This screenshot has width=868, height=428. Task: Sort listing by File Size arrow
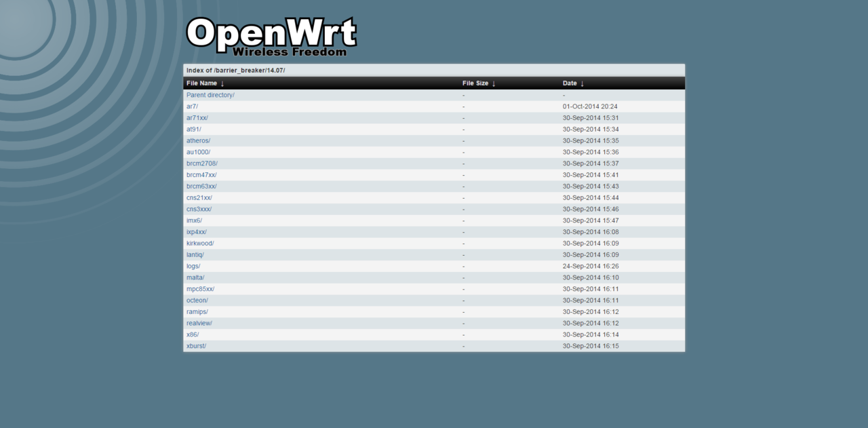[494, 83]
